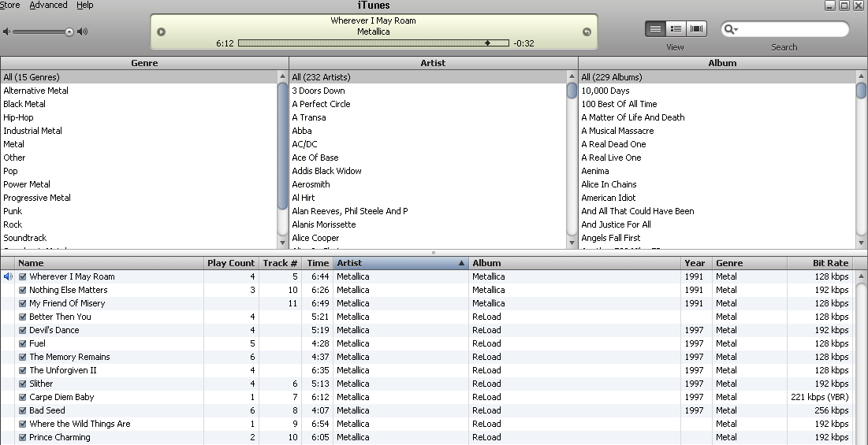Click the song progress bar track
Image resolution: width=868 pixels, height=445 pixels.
[373, 43]
